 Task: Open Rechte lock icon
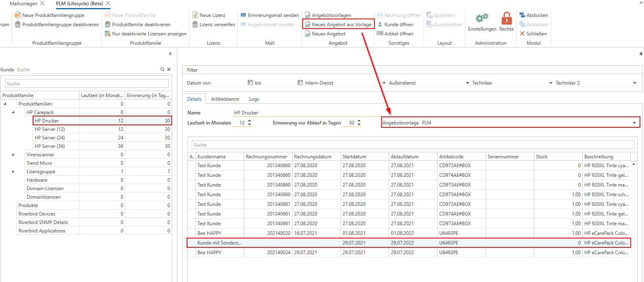point(506,19)
